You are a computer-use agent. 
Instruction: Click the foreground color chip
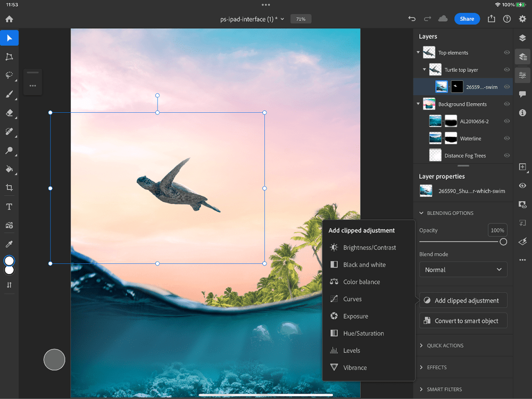point(9,261)
